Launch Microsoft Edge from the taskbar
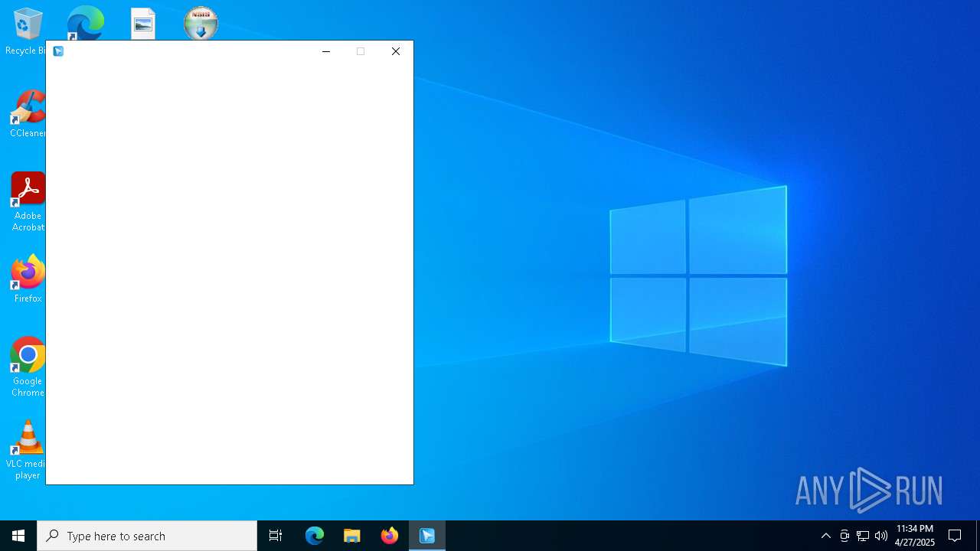980x551 pixels. coord(315,536)
